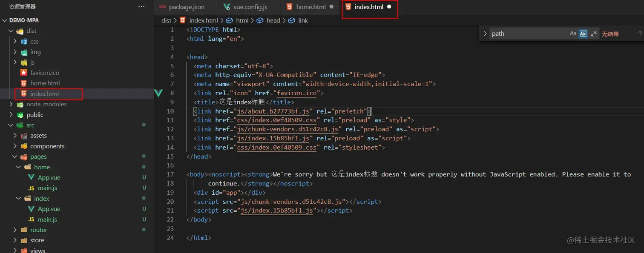Click Vue icon of App.vue under index
Viewport: 644px width, 253px height.
(x=31, y=209)
